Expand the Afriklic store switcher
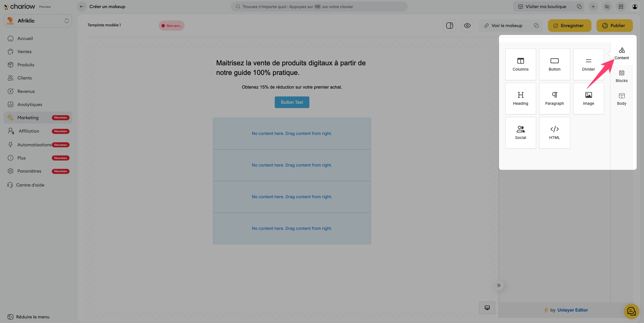The width and height of the screenshot is (644, 323). point(38,21)
